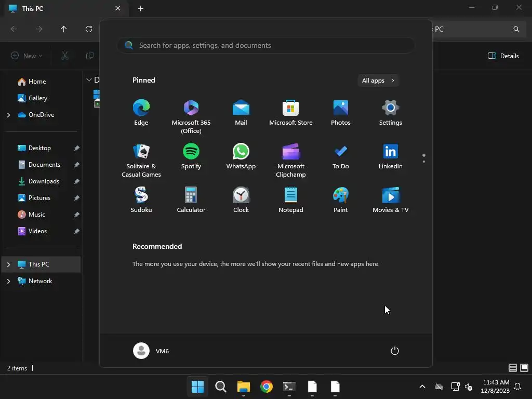The image size is (532, 399).
Task: Open taskbar Search
Action: [220, 387]
